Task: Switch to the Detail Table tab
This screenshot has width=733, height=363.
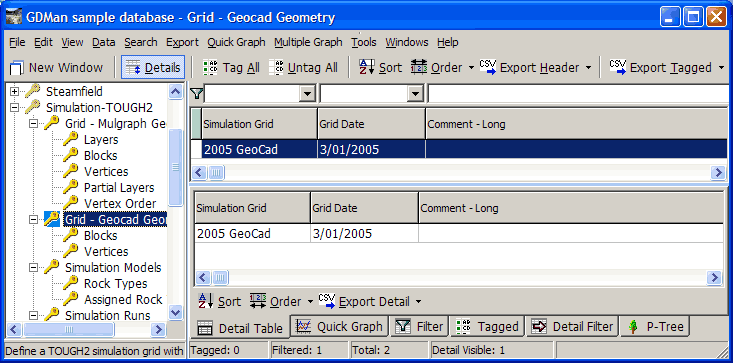Action: click(240, 328)
